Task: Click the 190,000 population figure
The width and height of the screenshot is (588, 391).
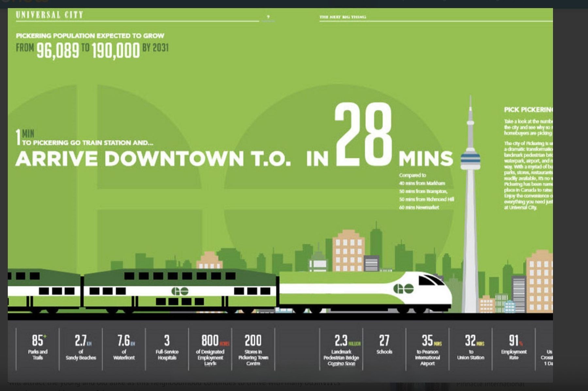Action: [116, 51]
